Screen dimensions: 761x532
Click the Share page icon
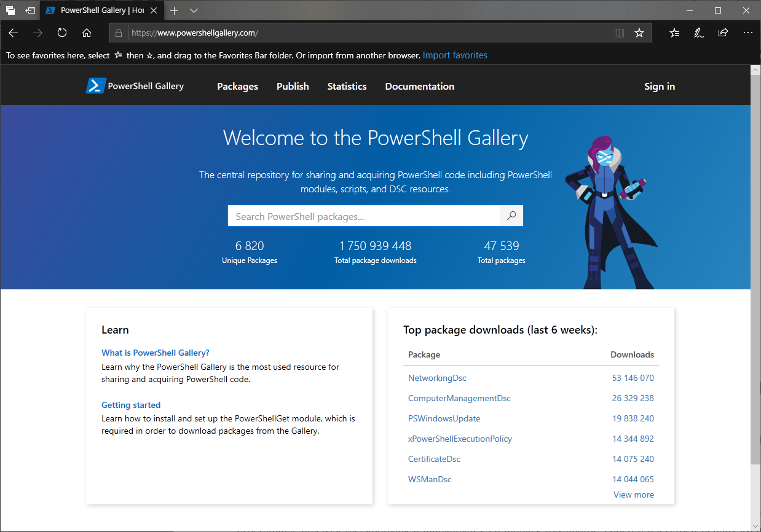[x=724, y=33]
